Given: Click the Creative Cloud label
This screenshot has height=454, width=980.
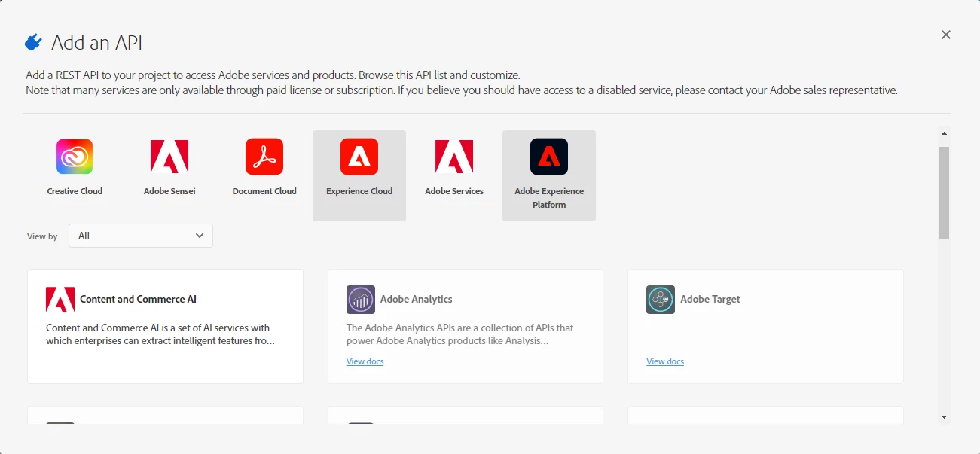Looking at the screenshot, I should 75,191.
